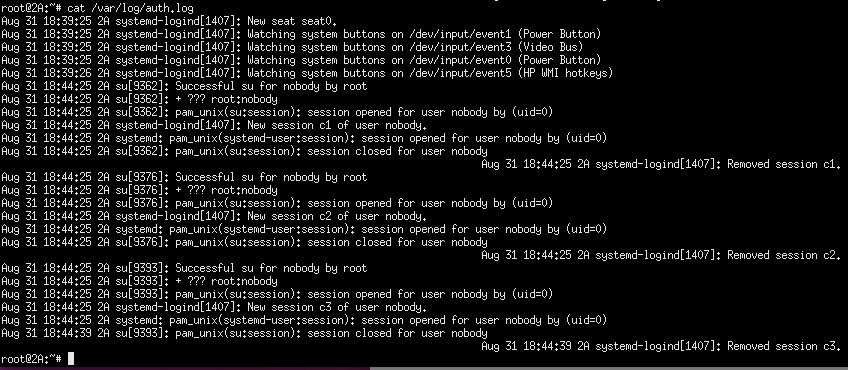Click the 'New session c1 of user nobody' line

214,125
